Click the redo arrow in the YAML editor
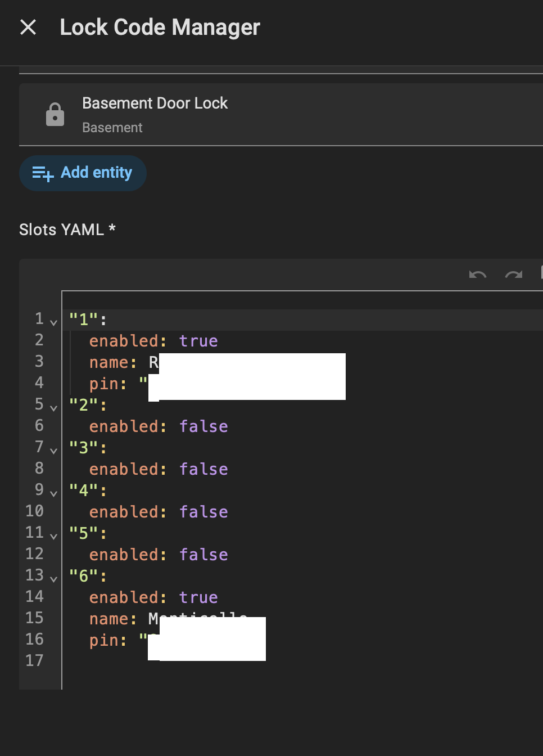This screenshot has width=543, height=756. [513, 275]
